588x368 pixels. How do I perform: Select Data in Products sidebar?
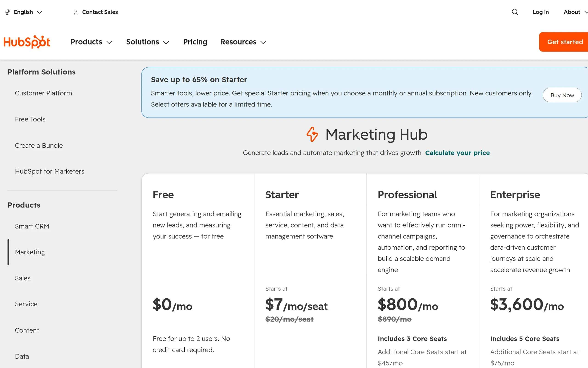[x=22, y=356]
